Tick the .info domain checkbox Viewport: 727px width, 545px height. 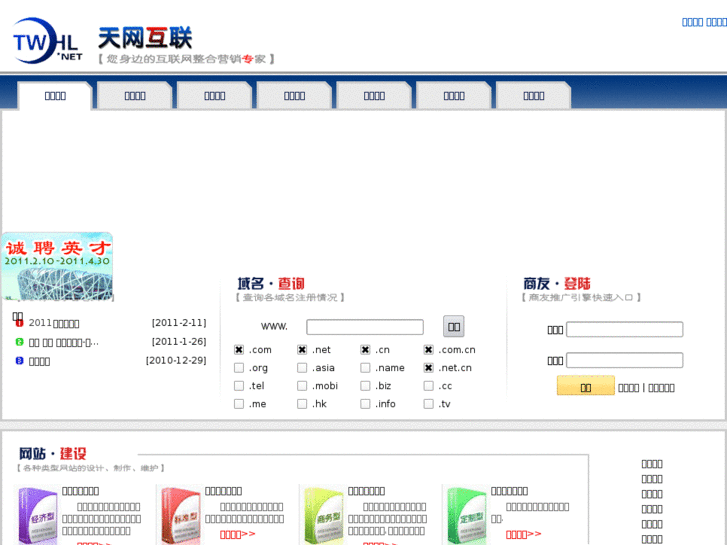coord(365,404)
